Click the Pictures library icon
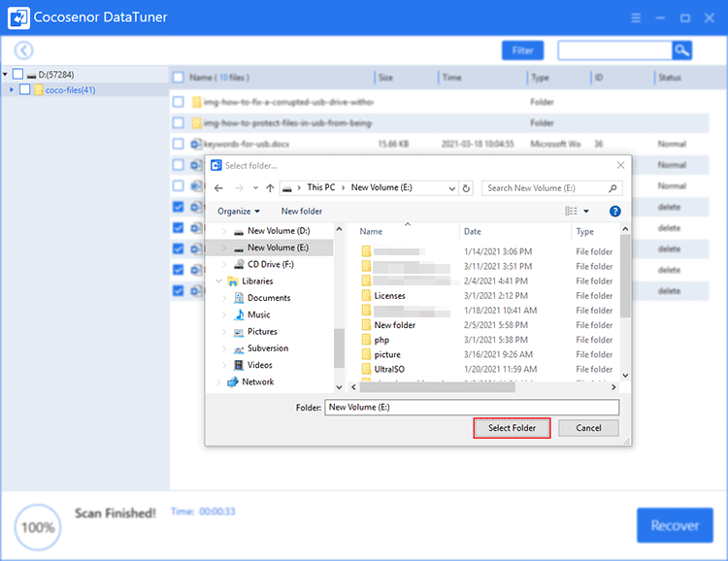Viewport: 728px width, 561px height. pyautogui.click(x=239, y=332)
